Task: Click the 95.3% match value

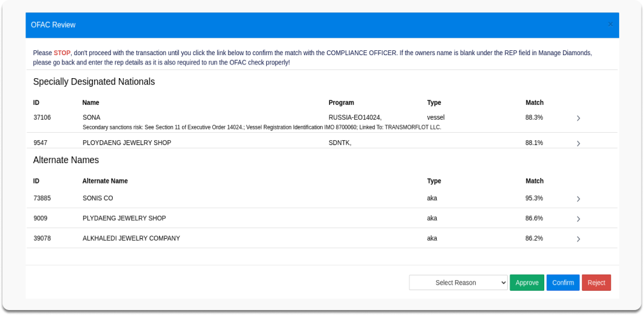Action: coord(534,198)
